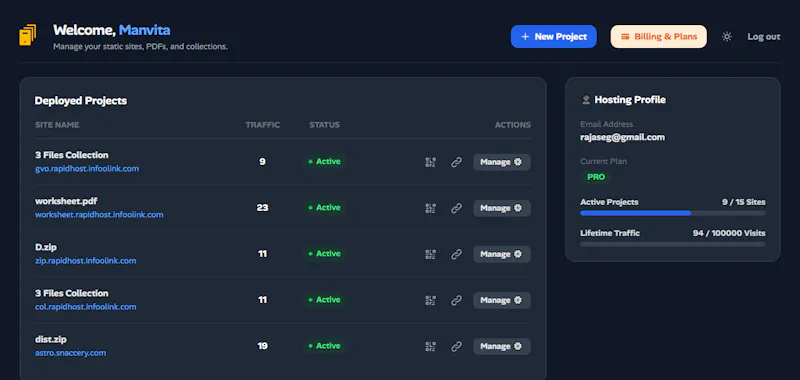
Task: Open Billing & Plans
Action: click(x=659, y=37)
